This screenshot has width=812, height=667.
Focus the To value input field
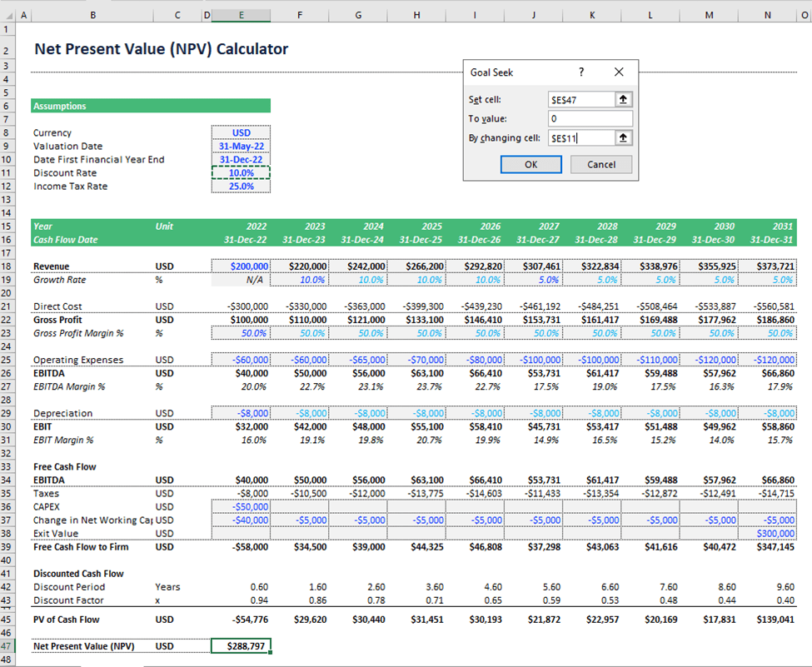[590, 118]
